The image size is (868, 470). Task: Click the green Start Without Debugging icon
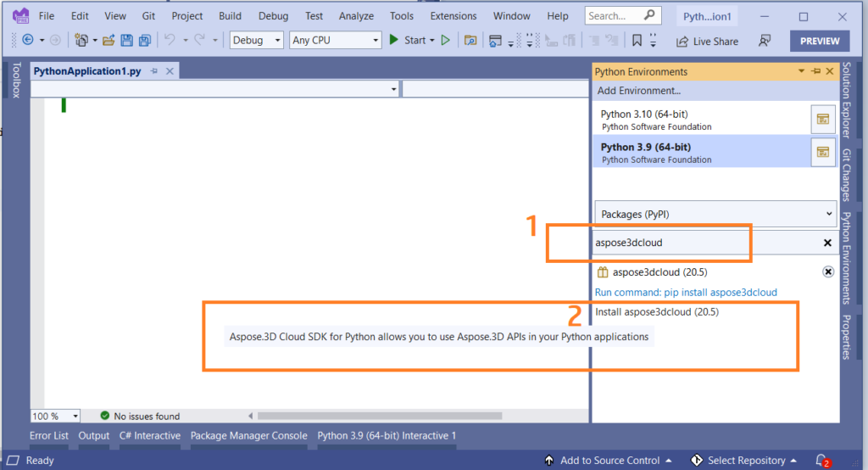[446, 40]
